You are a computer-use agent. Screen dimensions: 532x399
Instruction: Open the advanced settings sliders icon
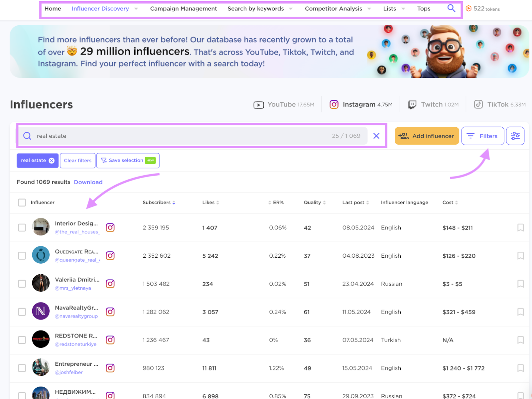click(x=515, y=136)
